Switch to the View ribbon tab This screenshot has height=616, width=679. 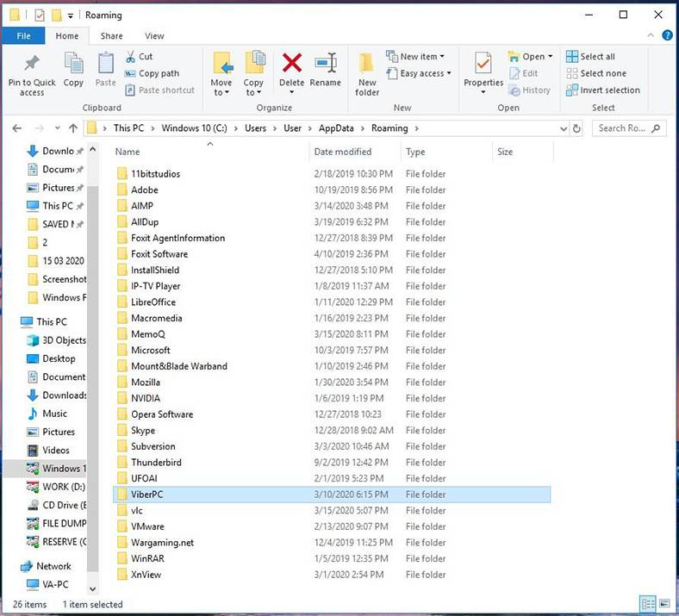154,36
